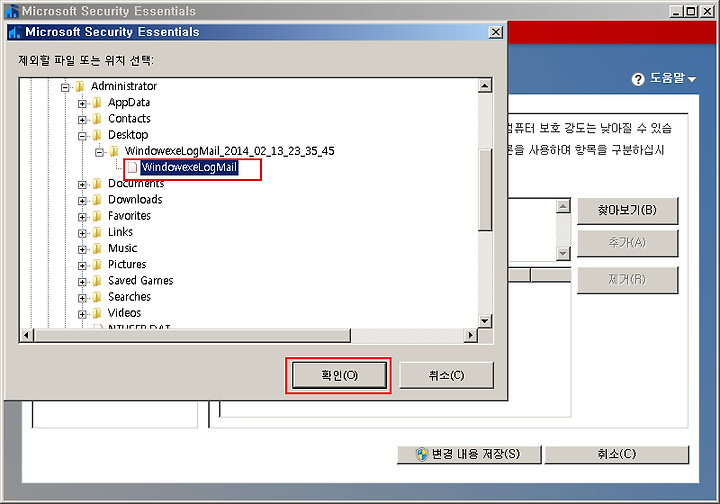Click the tree vertical scrollbar thumb
The width and height of the screenshot is (720, 504).
click(485, 190)
